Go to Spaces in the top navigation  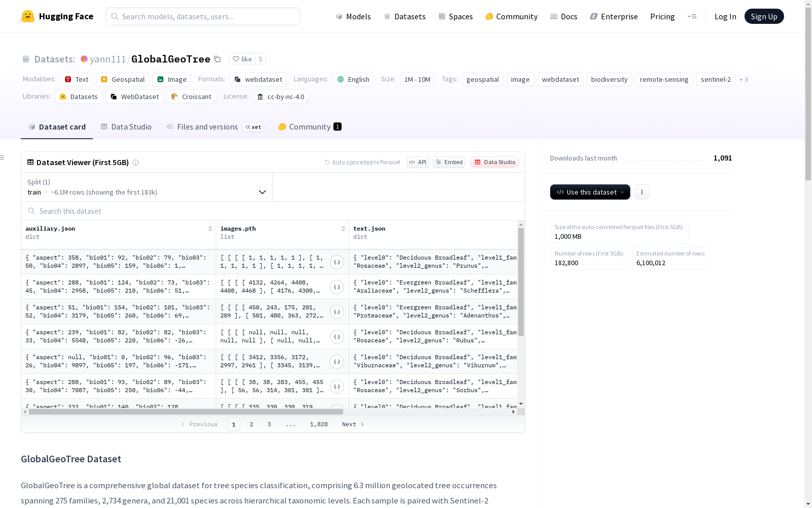point(456,16)
